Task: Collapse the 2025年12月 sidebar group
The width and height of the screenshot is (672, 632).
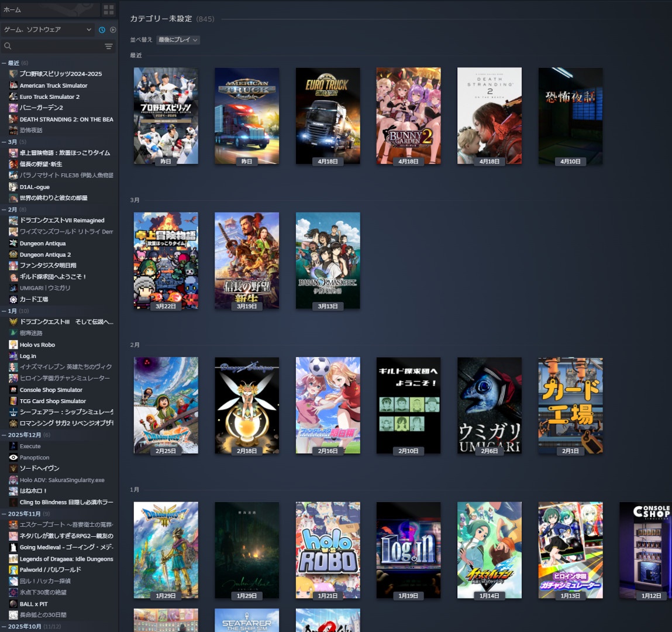Action: [4, 435]
